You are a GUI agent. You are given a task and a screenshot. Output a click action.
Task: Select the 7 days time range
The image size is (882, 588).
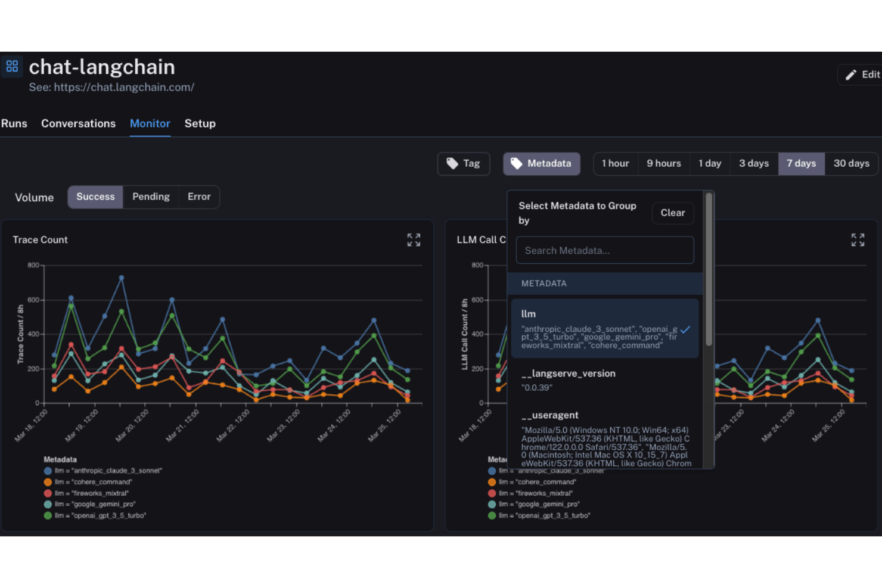tap(802, 163)
